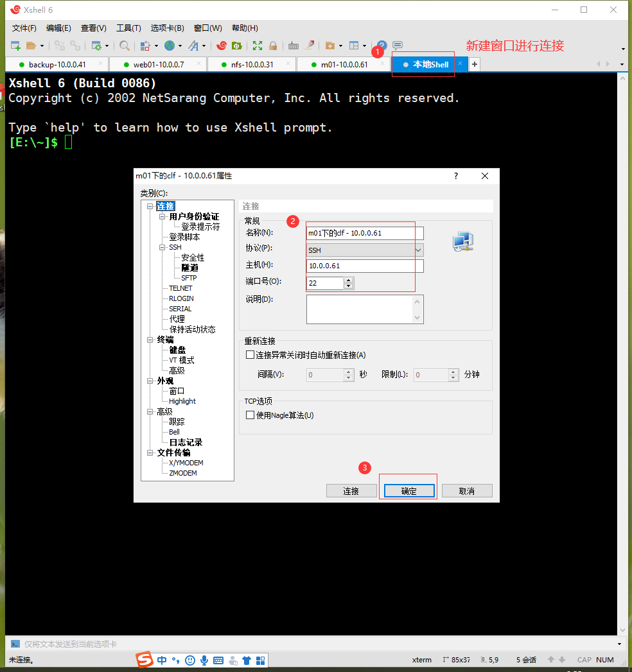Switch to the web01-10.0.0.7 tab
632x672 pixels.
[158, 65]
